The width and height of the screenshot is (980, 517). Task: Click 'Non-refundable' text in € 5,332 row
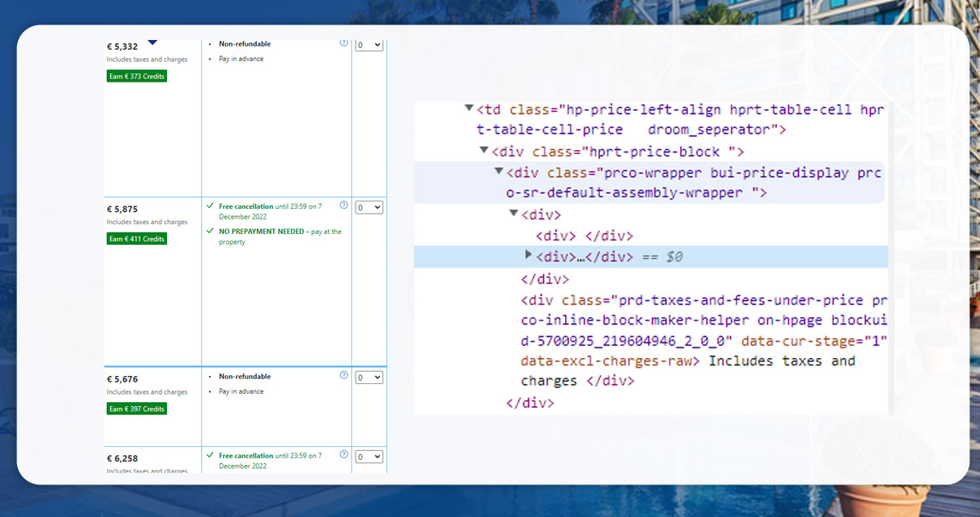click(x=245, y=44)
